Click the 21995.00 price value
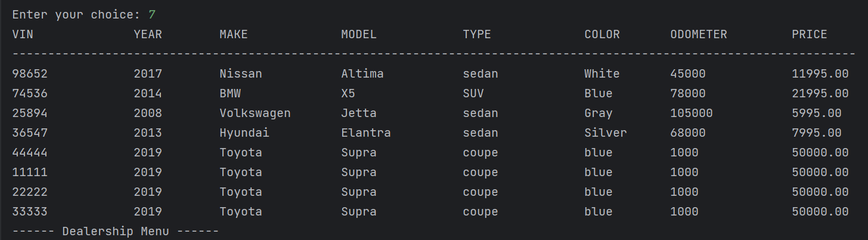Image resolution: width=868 pixels, height=240 pixels. point(820,94)
